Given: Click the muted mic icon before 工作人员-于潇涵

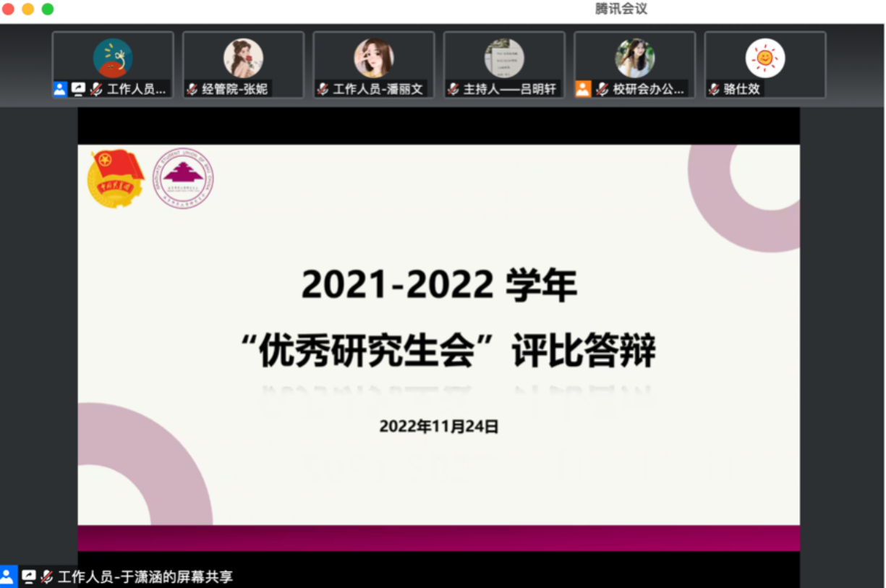Looking at the screenshot, I should pos(47,576).
